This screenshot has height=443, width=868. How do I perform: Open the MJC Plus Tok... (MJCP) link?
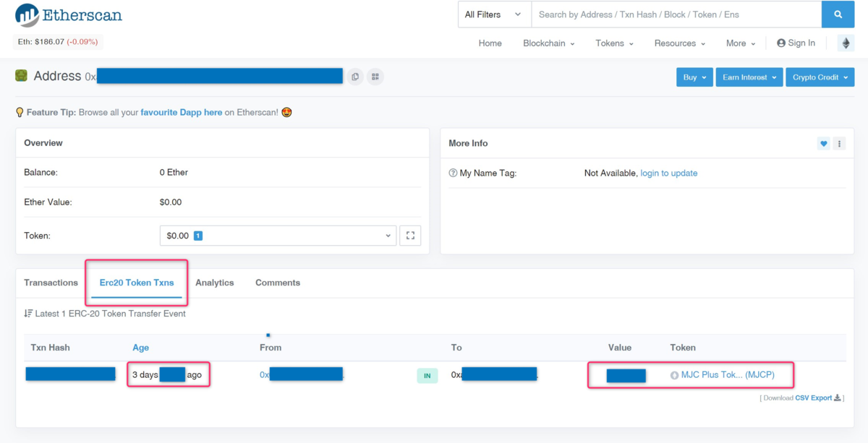click(x=728, y=375)
